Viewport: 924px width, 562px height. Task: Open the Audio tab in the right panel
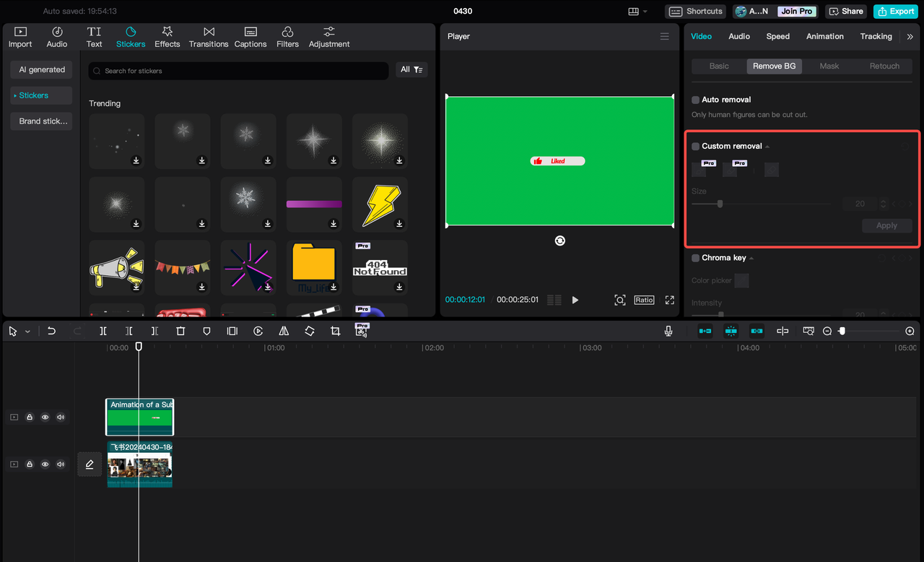[x=738, y=36]
